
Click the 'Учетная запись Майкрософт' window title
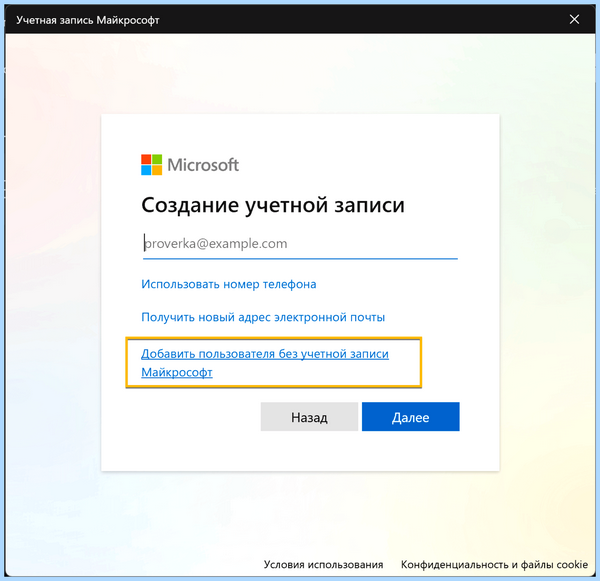coord(88,20)
